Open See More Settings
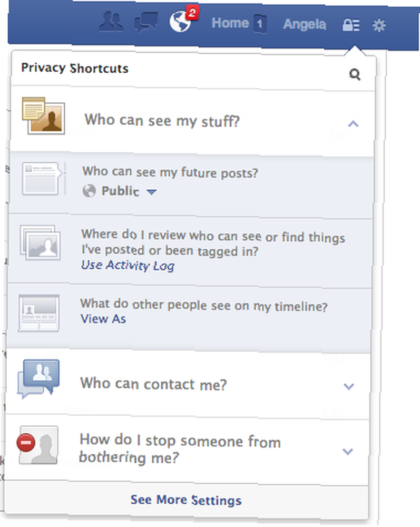420x527 pixels. (x=186, y=500)
